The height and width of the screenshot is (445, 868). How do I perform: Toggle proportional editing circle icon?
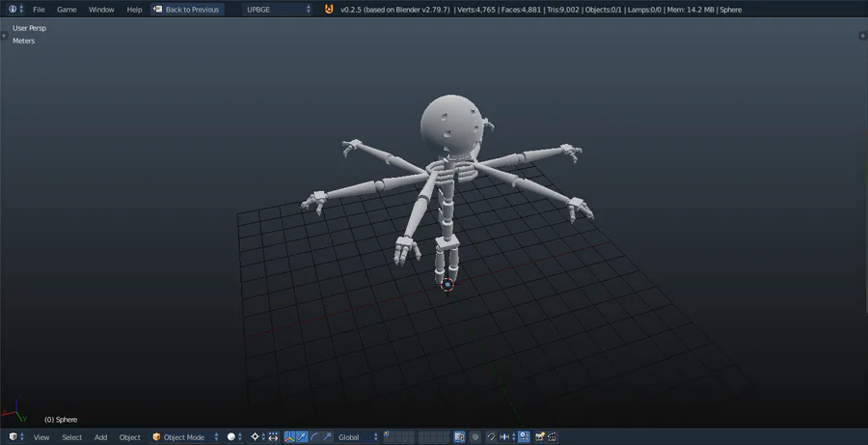(475, 437)
